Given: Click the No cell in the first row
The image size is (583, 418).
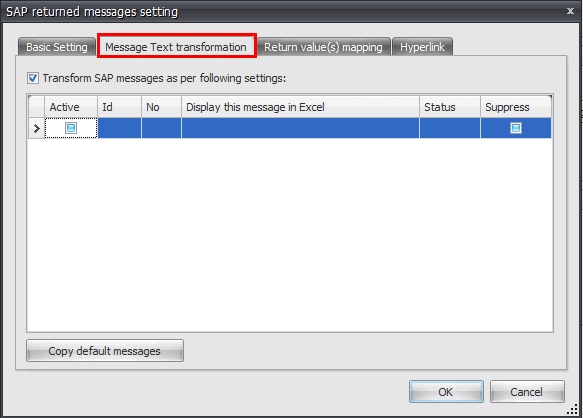Looking at the screenshot, I should point(161,128).
